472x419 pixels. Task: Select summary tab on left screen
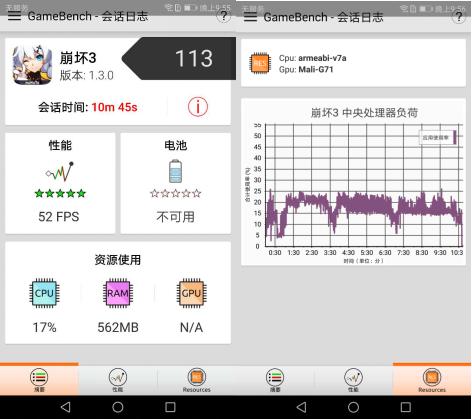click(39, 380)
